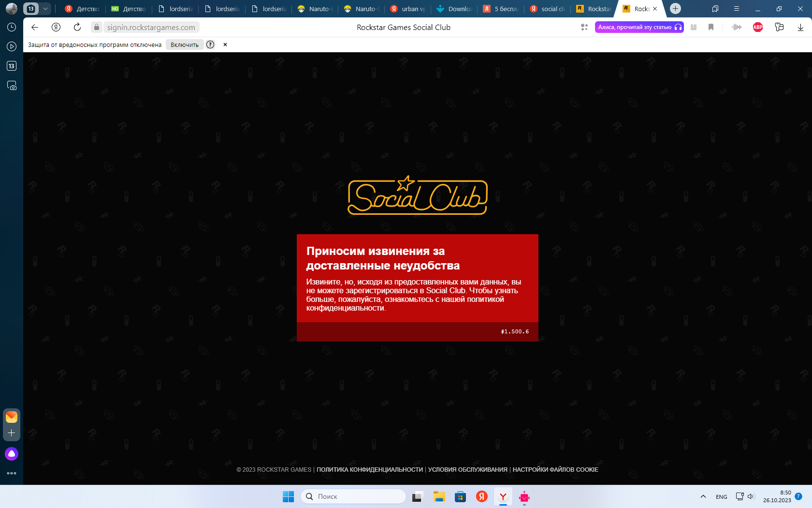Open the browser hamburger menu
This screenshot has width=812, height=508.
coord(737,9)
